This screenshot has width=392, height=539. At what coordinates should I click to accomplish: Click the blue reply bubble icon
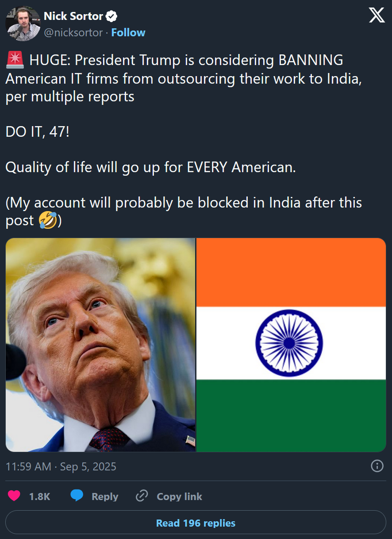[77, 496]
